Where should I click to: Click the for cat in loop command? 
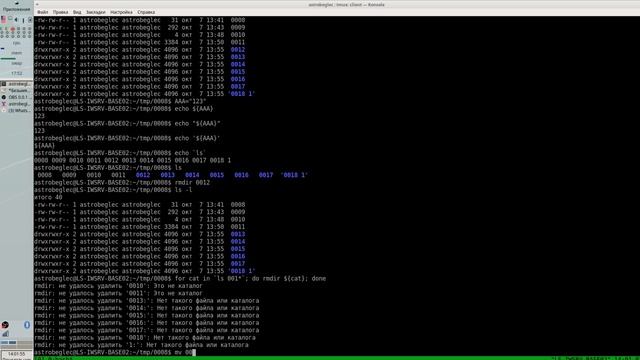180,279
